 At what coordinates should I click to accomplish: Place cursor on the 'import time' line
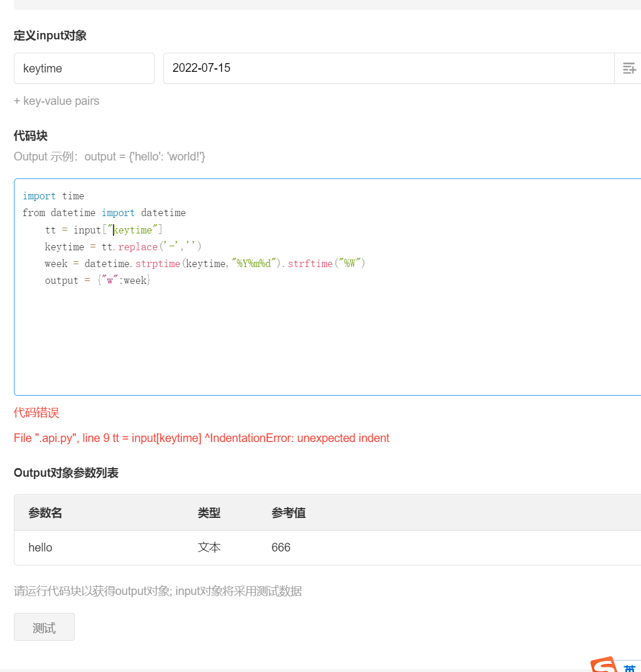pos(53,196)
